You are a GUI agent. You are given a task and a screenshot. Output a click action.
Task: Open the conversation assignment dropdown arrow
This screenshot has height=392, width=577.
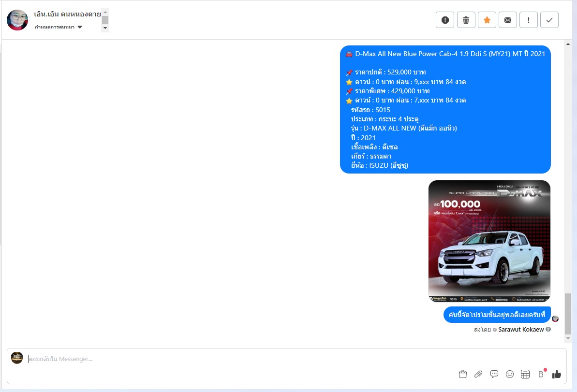pyautogui.click(x=80, y=27)
